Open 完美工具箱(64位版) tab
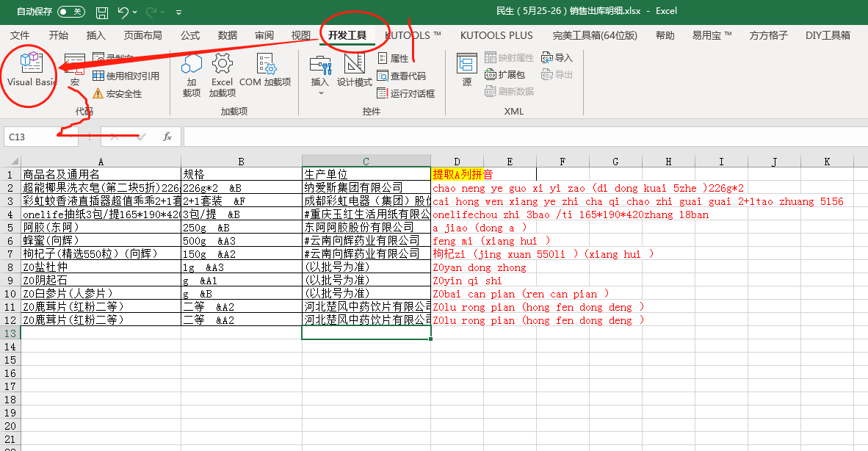868x451 pixels. click(x=595, y=35)
